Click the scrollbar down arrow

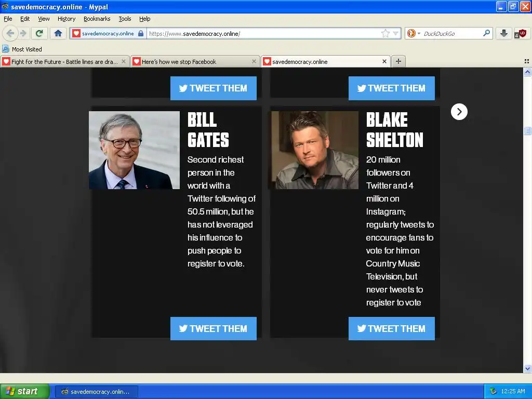click(527, 368)
